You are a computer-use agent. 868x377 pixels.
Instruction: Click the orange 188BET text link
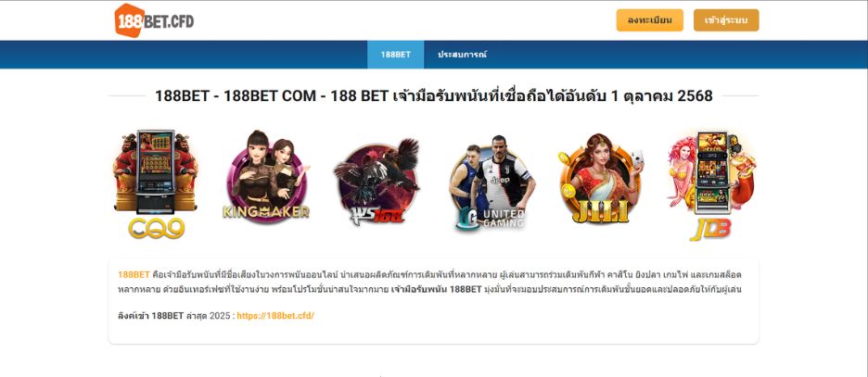click(134, 274)
